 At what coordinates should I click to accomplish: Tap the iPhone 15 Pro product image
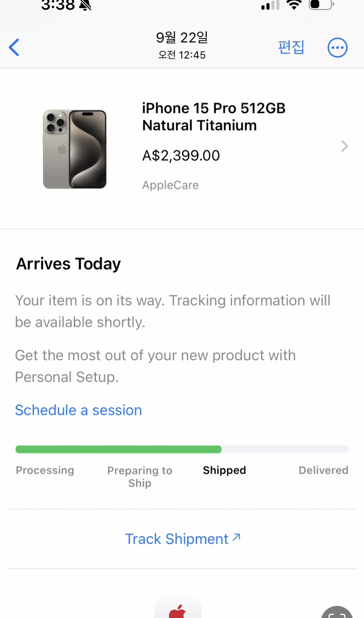75,149
